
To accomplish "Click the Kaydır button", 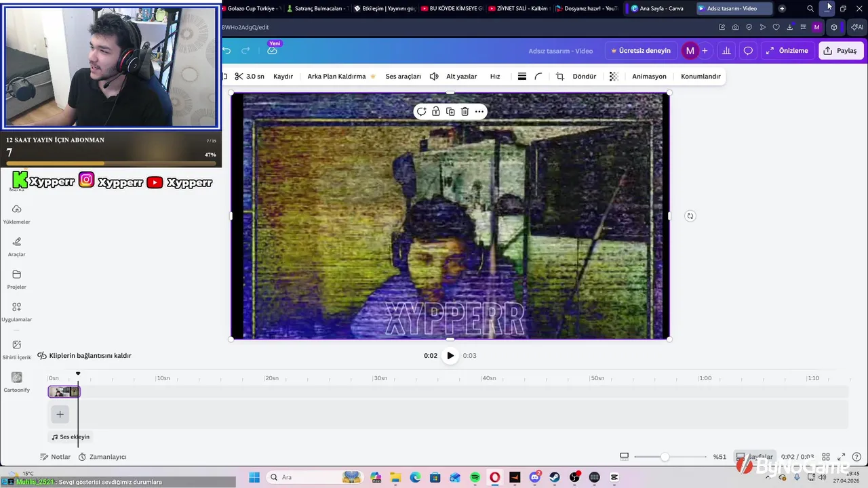I will 283,77.
